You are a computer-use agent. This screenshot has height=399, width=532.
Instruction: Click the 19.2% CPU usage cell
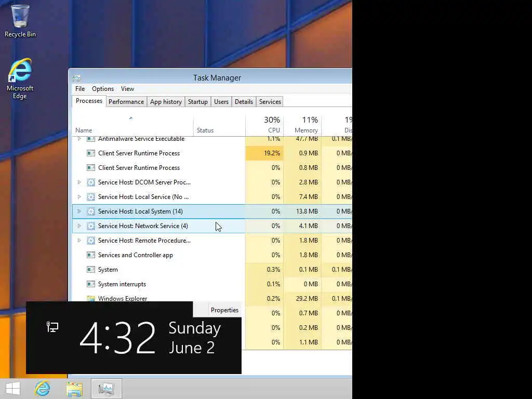click(264, 153)
